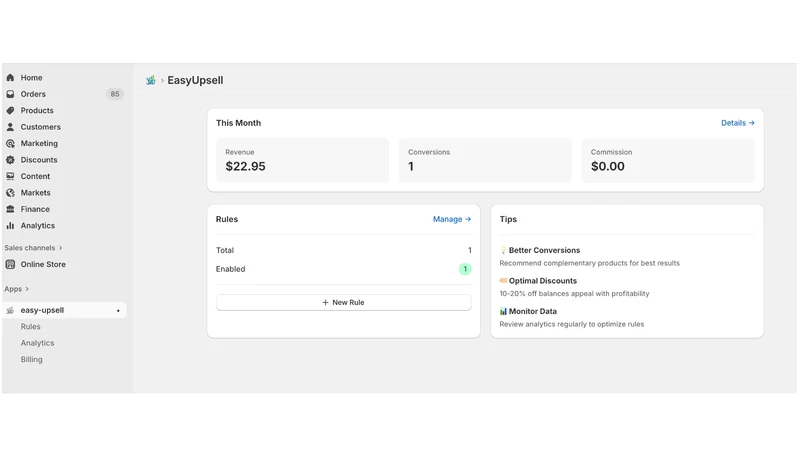The image size is (800, 450).
Task: Click the EasyUpsell page title
Action: pyautogui.click(x=195, y=80)
